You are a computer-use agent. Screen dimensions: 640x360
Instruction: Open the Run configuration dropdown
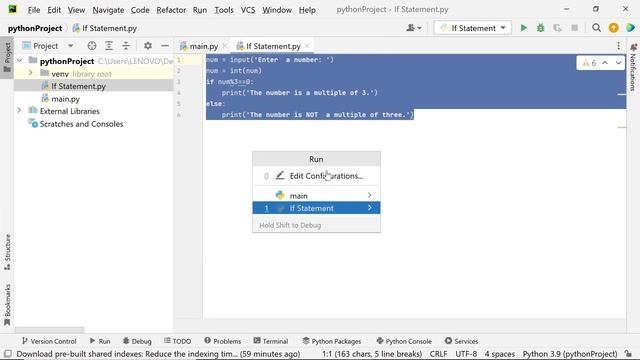click(x=472, y=28)
